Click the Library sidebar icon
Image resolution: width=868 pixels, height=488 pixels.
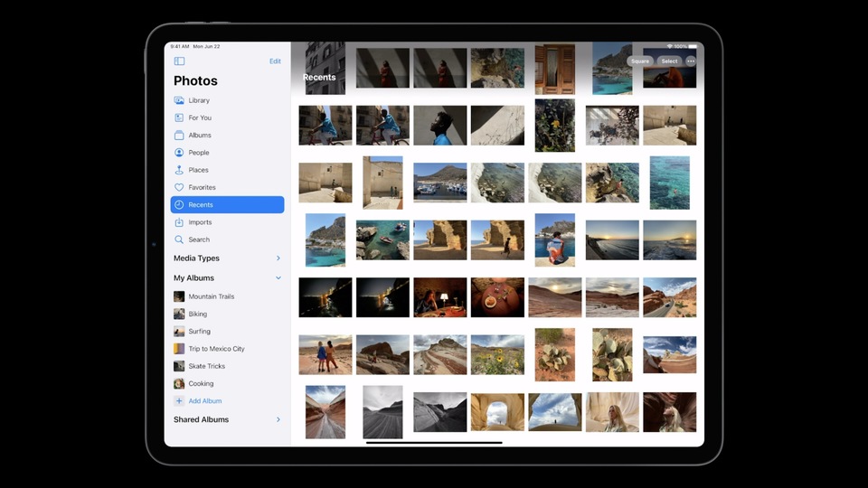pyautogui.click(x=179, y=100)
